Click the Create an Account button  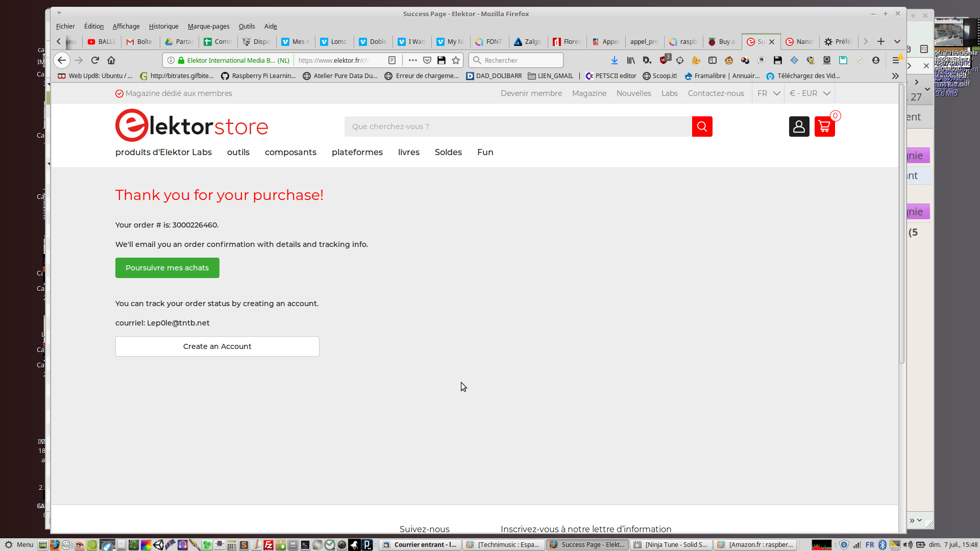coord(217,346)
